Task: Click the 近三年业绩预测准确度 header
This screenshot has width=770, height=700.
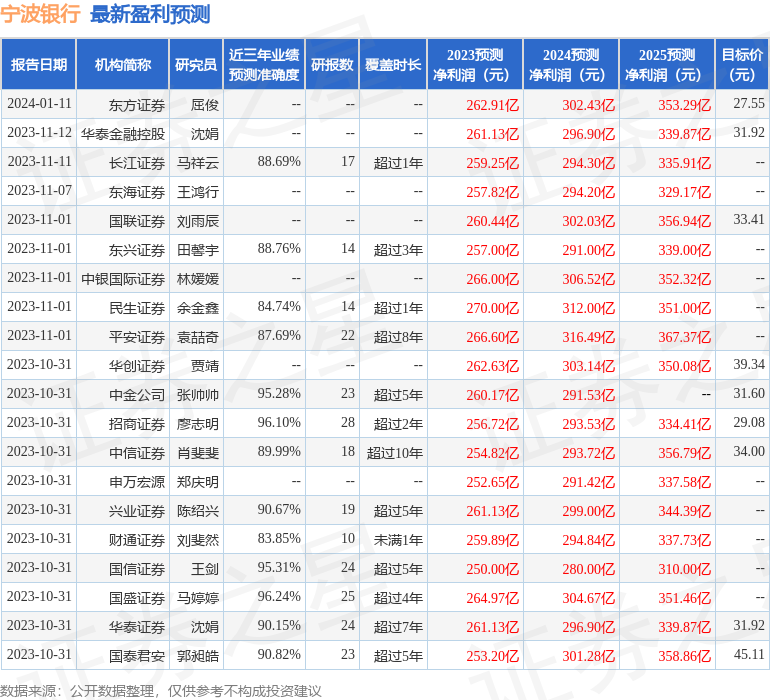Action: tap(264, 64)
